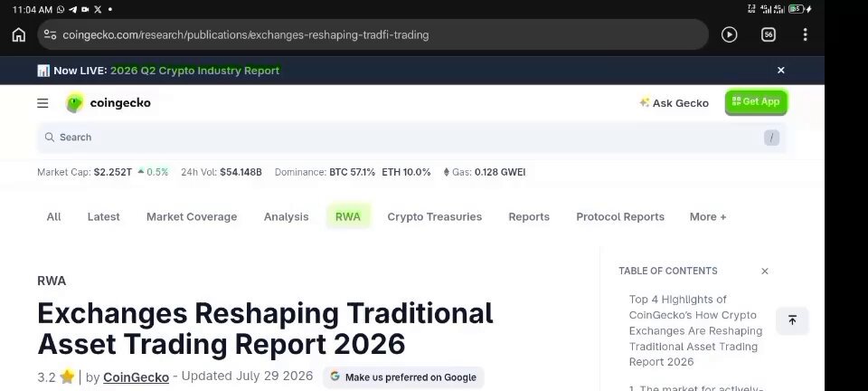Click the CoinGecko author link

137,377
